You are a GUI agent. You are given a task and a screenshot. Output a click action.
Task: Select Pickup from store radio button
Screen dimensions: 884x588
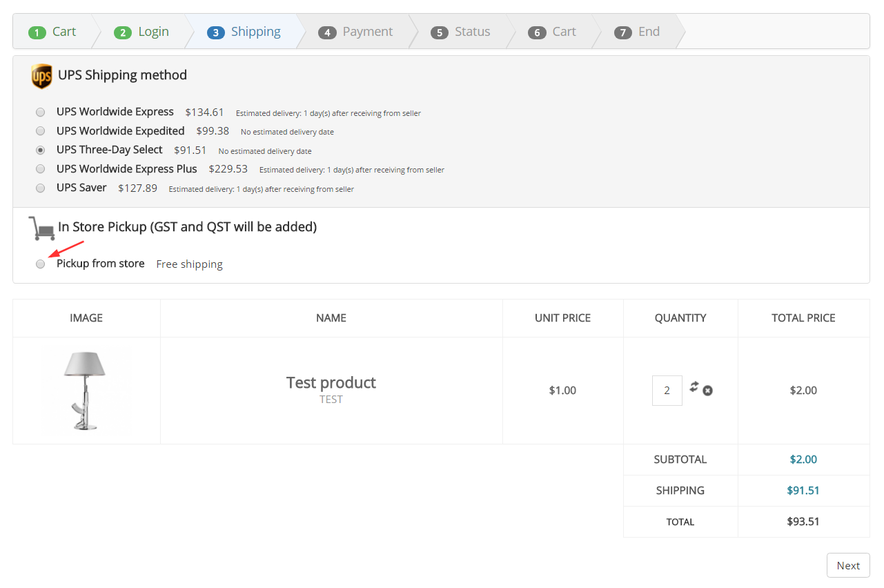point(41,264)
